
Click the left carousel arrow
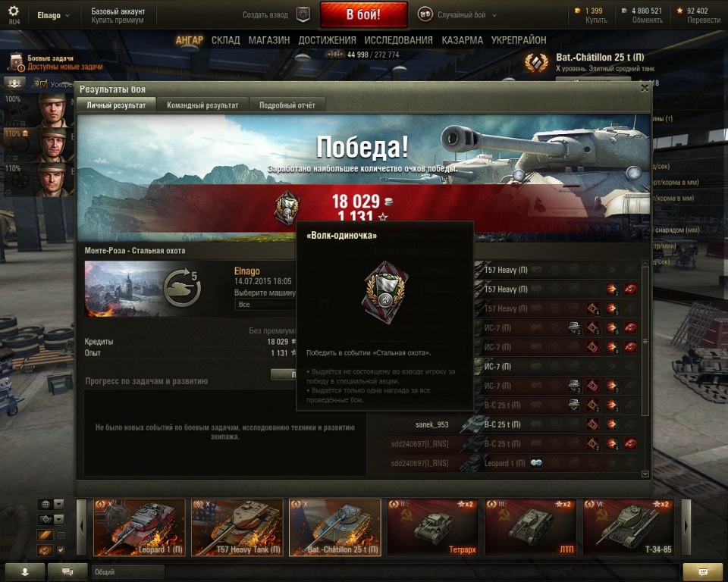82,527
